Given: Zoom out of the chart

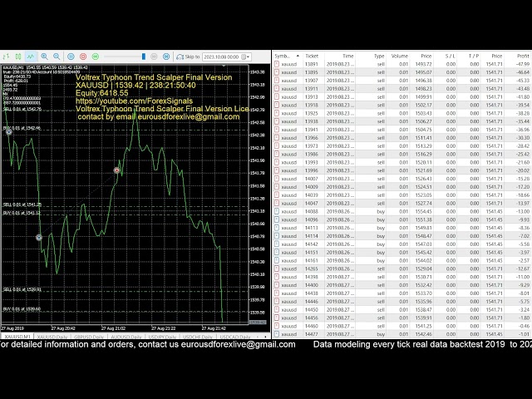Looking at the screenshot, I should click(57, 57).
